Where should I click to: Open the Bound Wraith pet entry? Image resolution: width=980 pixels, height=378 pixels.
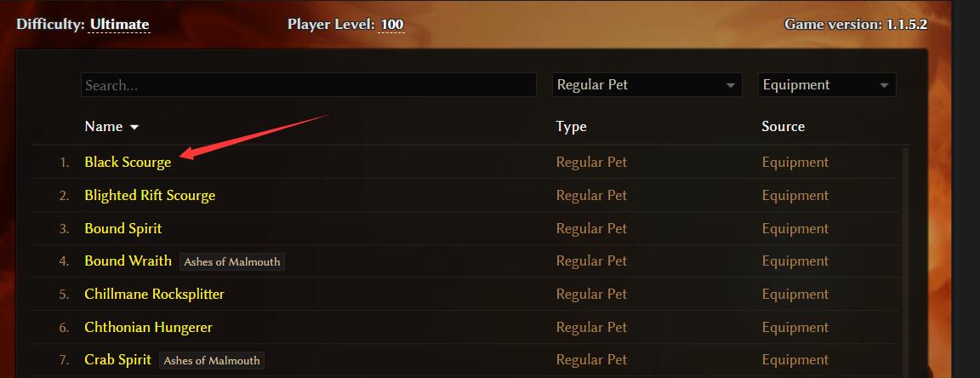tap(128, 261)
